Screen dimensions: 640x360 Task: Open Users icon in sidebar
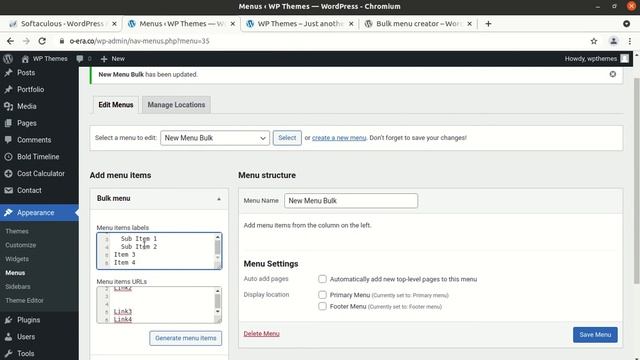pos(8,337)
